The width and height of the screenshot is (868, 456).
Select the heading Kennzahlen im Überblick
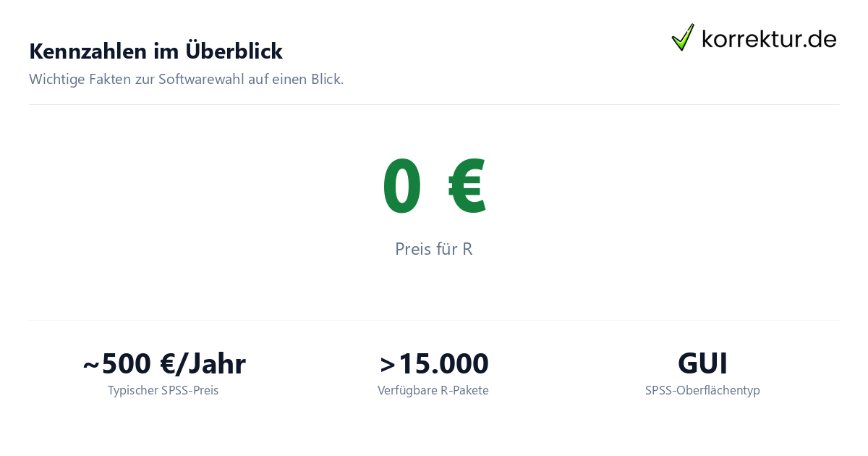click(x=156, y=51)
